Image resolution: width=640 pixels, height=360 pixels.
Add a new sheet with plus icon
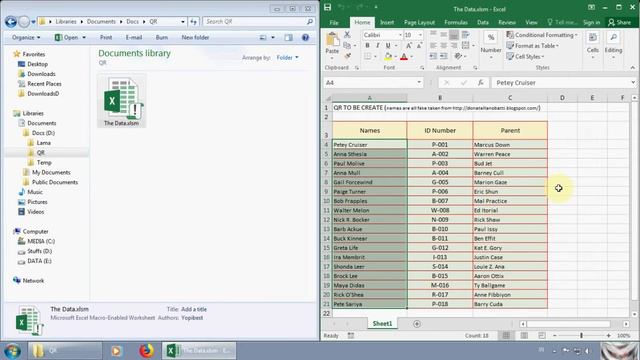(x=417, y=324)
